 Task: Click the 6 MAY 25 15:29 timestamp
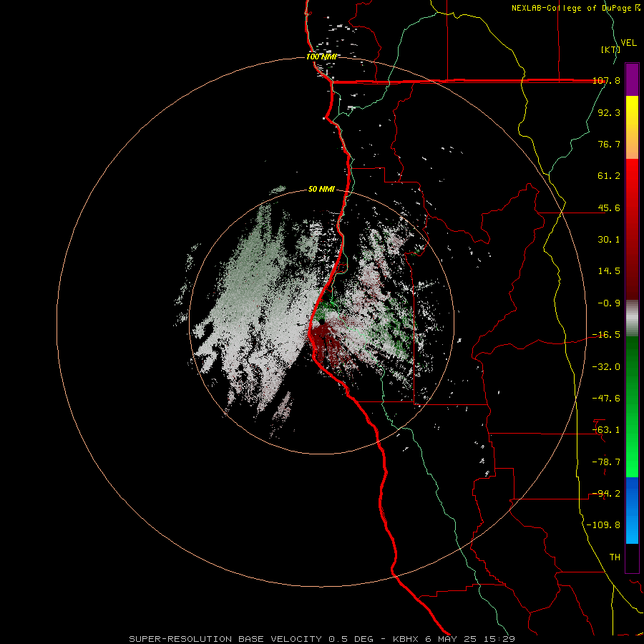coord(469,639)
